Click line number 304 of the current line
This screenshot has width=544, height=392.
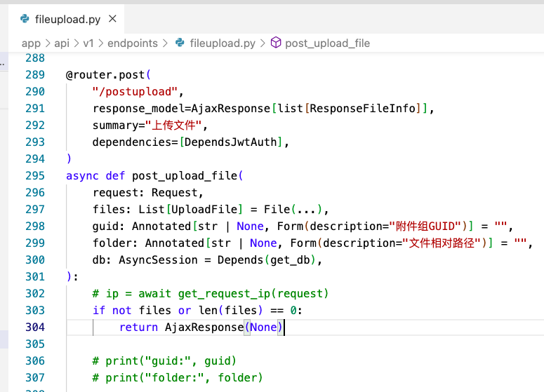pyautogui.click(x=34, y=327)
